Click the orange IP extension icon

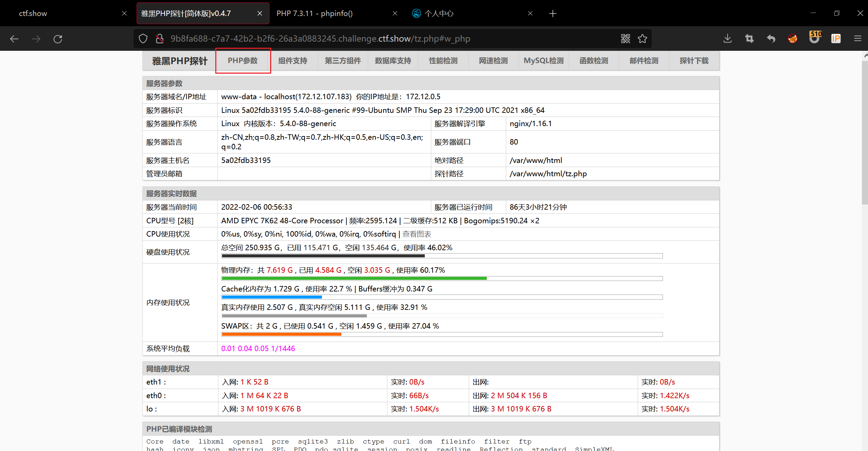(x=836, y=39)
